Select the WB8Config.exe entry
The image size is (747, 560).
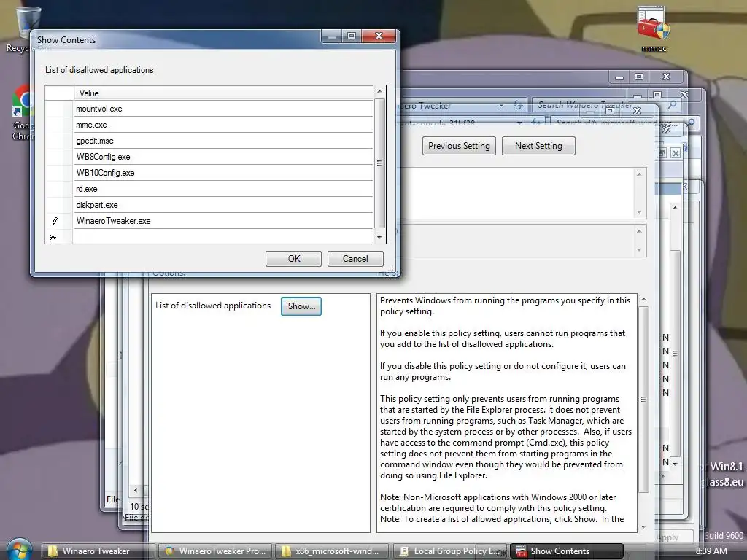[x=223, y=157]
